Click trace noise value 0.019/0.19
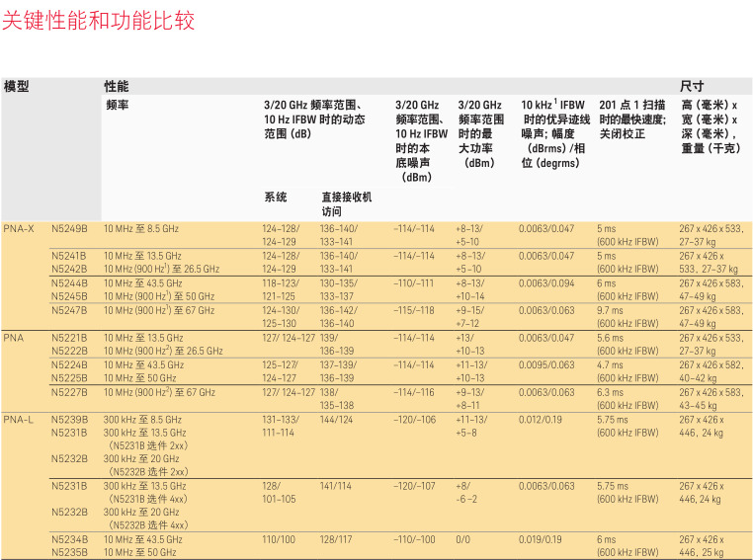This screenshot has width=753, height=560. (x=540, y=539)
